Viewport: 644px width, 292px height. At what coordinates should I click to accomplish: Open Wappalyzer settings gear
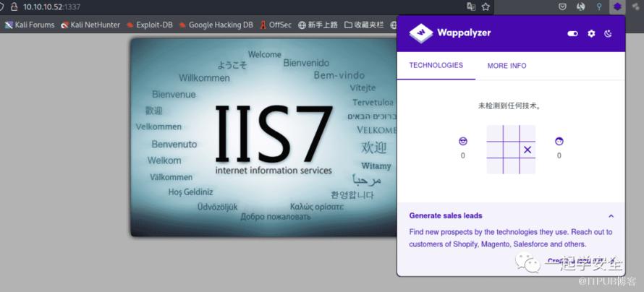pos(591,34)
